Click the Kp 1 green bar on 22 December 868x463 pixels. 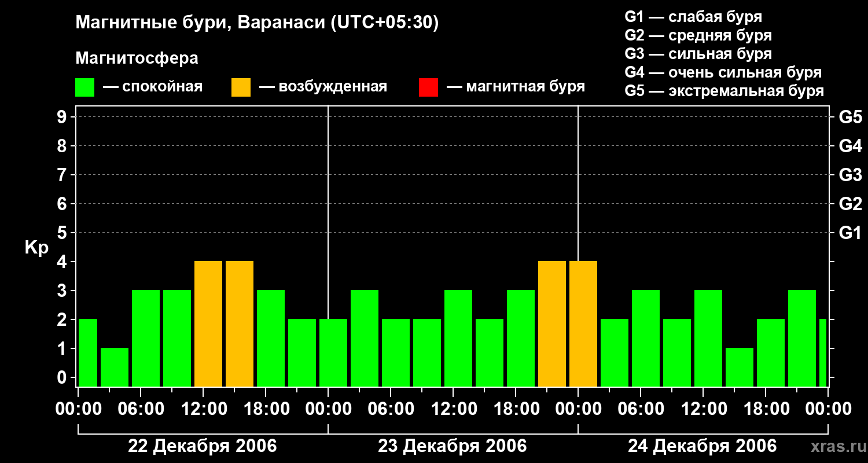tap(115, 367)
